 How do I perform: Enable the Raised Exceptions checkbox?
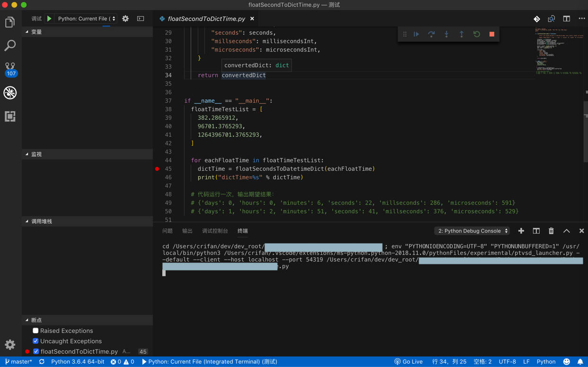pos(35,331)
